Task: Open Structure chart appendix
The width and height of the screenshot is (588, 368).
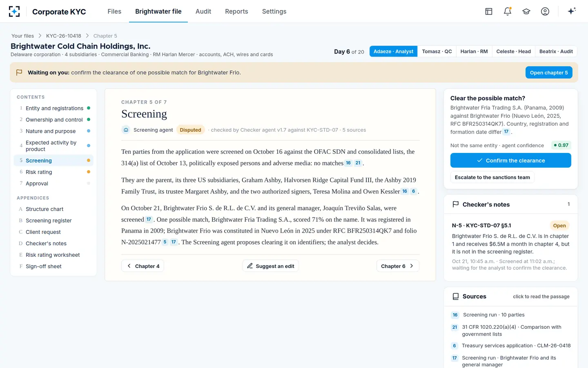Action: (x=53, y=209)
